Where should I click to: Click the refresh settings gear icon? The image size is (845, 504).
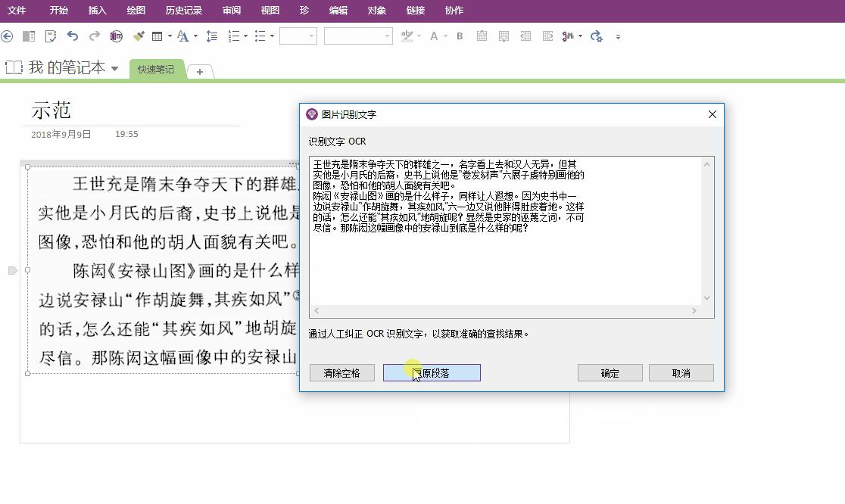point(596,36)
